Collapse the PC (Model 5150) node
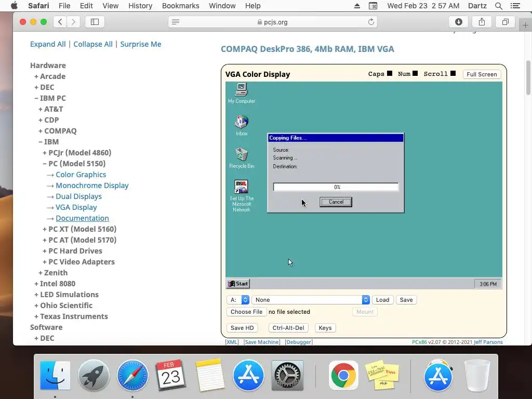 [74, 164]
